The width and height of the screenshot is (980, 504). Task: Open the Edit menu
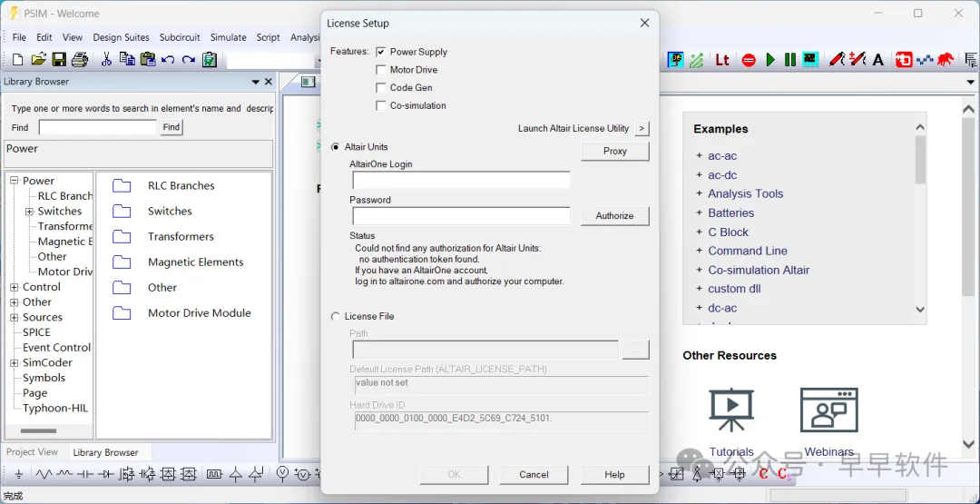(44, 37)
